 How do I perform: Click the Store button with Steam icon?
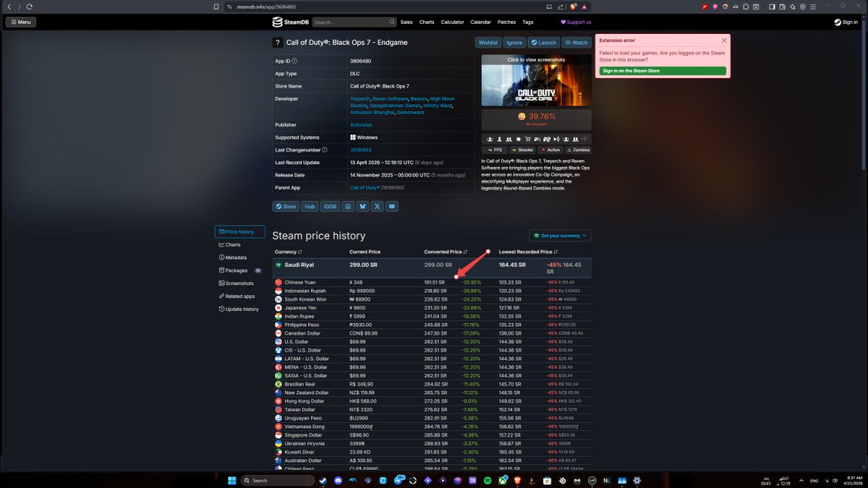[x=286, y=206]
